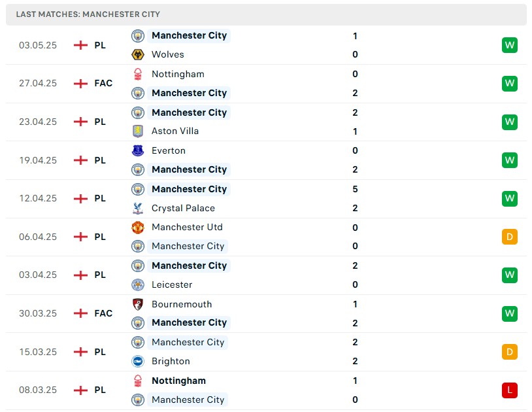Click the Everton crest icon
This screenshot has height=412, width=532.
tap(138, 150)
